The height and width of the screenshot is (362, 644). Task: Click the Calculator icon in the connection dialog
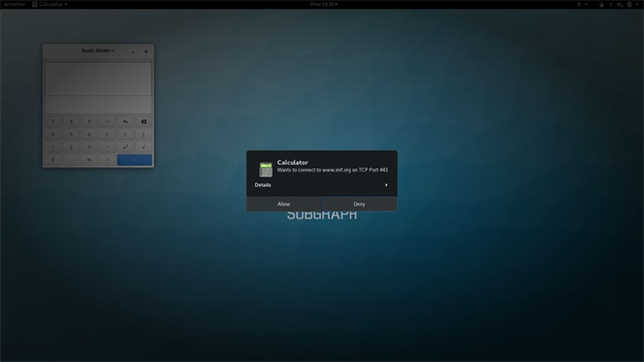(x=266, y=169)
